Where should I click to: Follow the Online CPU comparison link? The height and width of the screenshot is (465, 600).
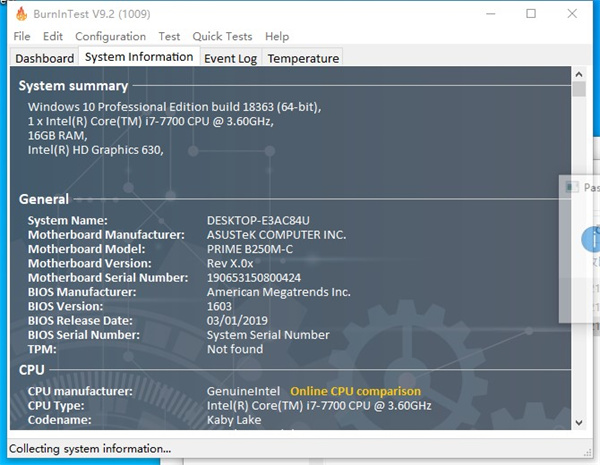(355, 391)
